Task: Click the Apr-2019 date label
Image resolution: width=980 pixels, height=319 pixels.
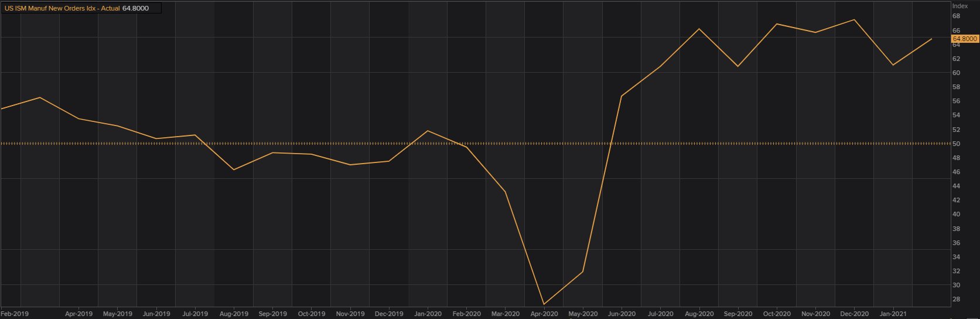Action: click(x=78, y=314)
